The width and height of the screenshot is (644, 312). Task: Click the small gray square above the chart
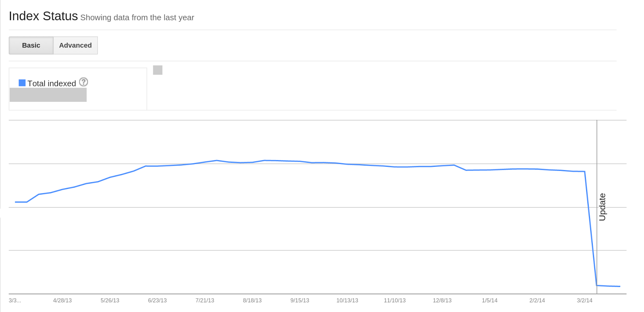point(158,70)
